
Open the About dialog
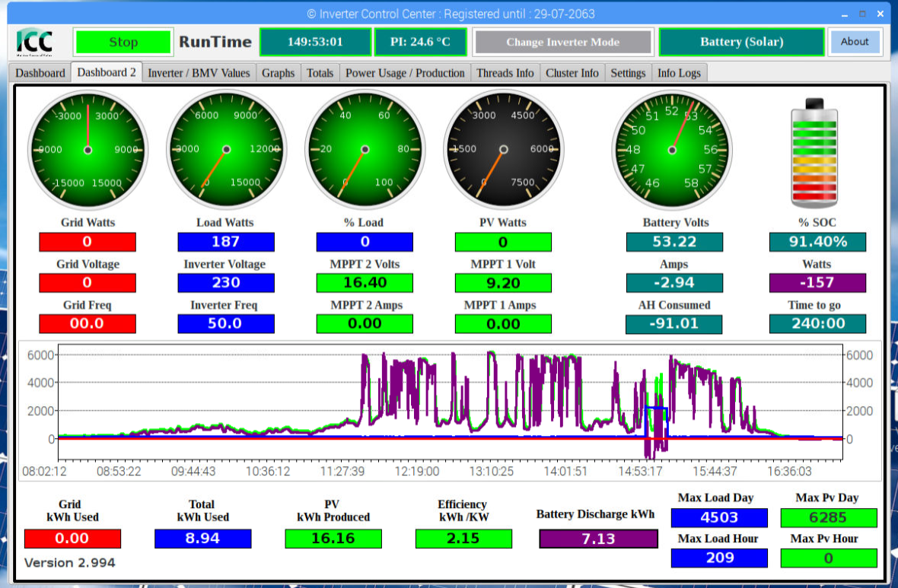coord(855,42)
